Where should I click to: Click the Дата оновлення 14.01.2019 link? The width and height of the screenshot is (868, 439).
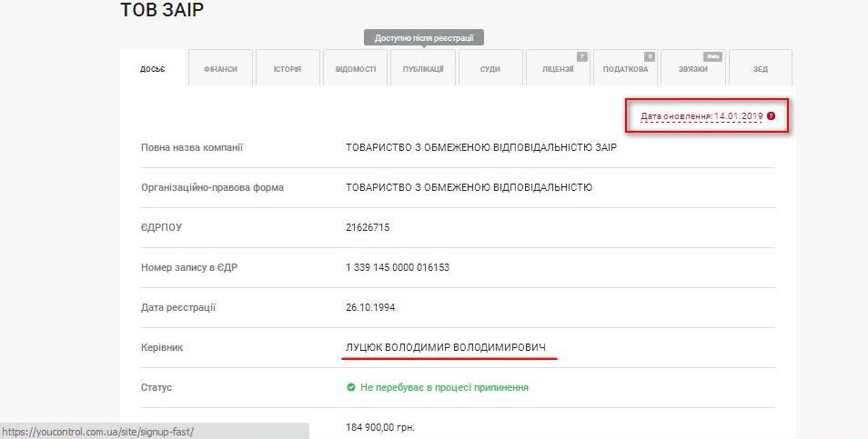(x=701, y=116)
